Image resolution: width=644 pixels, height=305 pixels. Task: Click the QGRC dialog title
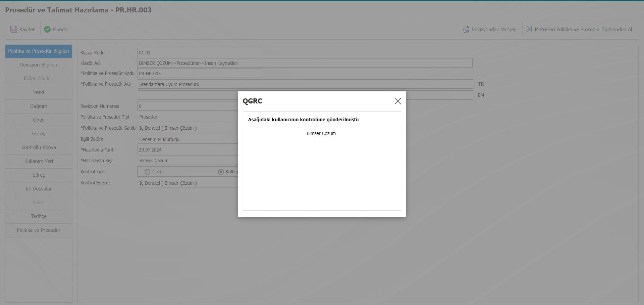coord(253,101)
